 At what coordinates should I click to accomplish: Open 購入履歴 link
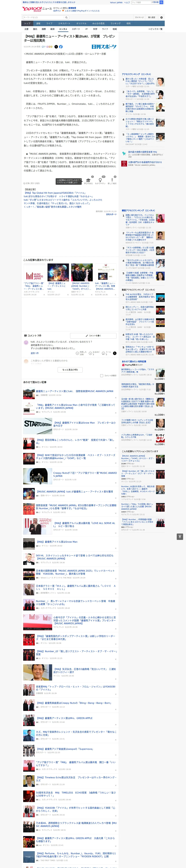tap(152, 17)
